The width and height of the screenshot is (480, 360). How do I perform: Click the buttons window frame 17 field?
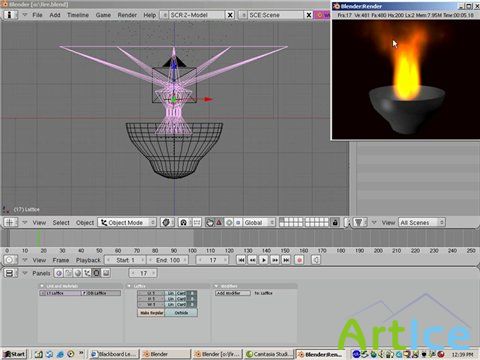143,273
